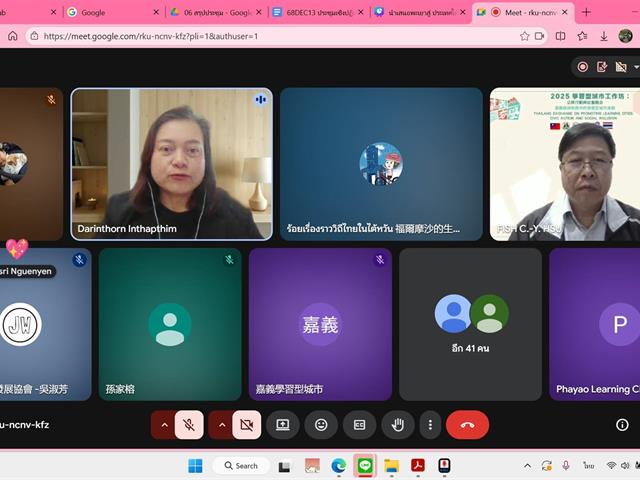Image resolution: width=640 pixels, height=480 pixels.
Task: Open a new browser tab
Action: [586, 12]
